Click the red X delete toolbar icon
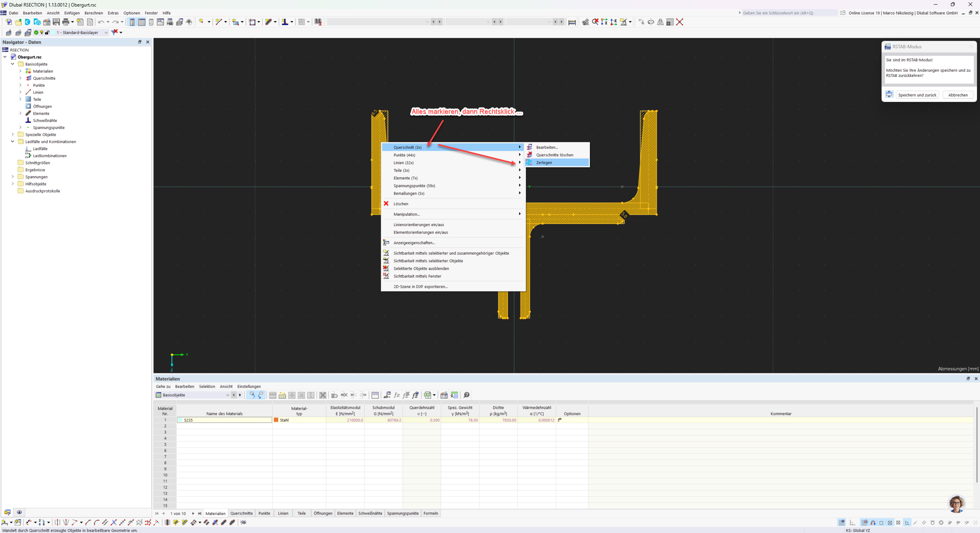Viewport: 980px width, 533px height. [x=679, y=22]
